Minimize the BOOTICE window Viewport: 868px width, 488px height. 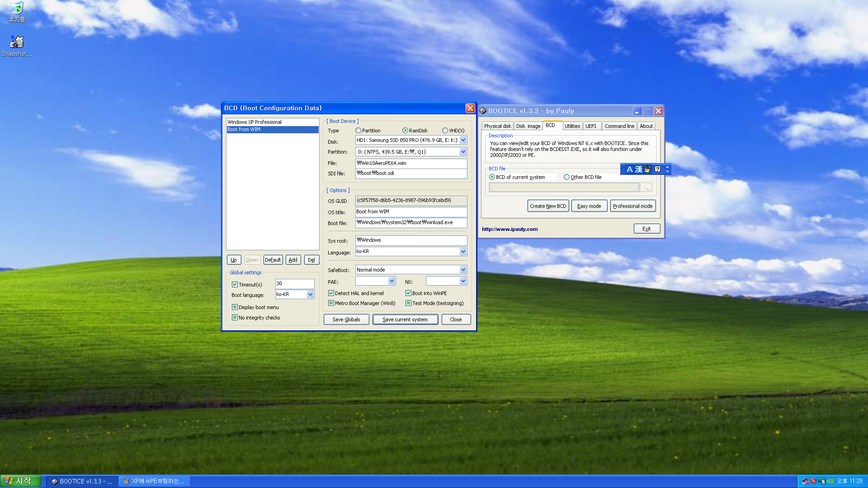tap(637, 111)
